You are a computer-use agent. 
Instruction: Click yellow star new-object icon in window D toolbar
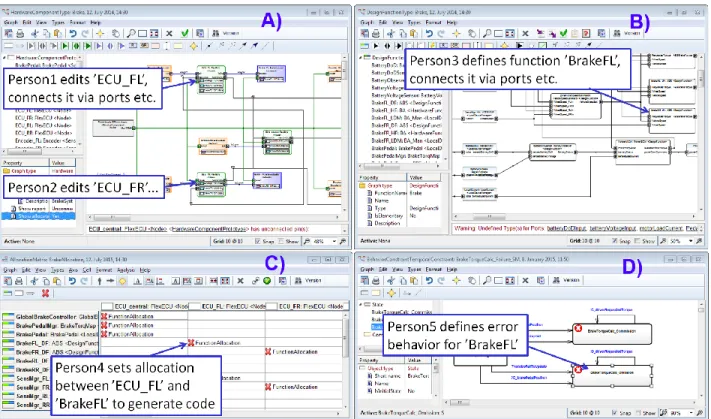(456, 281)
